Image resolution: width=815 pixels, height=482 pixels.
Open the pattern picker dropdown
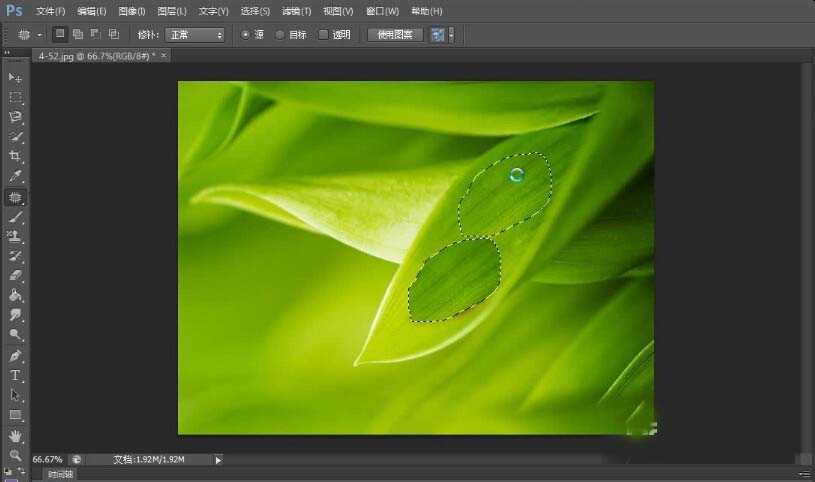[451, 34]
